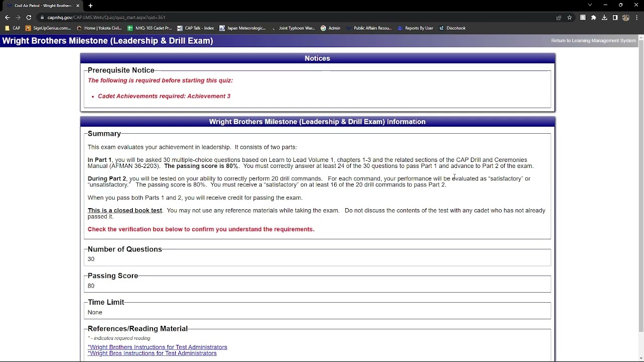Toggle the browser side panel icon
The height and width of the screenshot is (362, 644).
(615, 18)
